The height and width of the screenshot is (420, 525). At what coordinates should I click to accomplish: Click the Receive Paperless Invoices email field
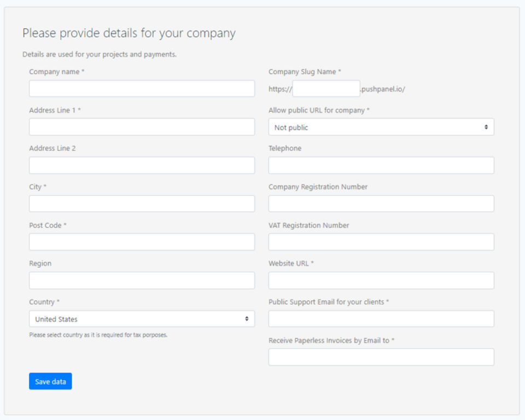[381, 357]
